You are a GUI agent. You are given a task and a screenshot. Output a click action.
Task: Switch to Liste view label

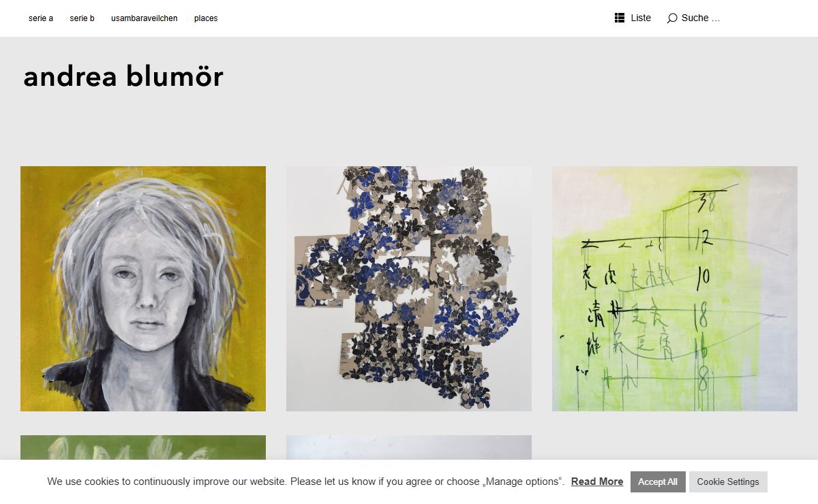(x=641, y=18)
